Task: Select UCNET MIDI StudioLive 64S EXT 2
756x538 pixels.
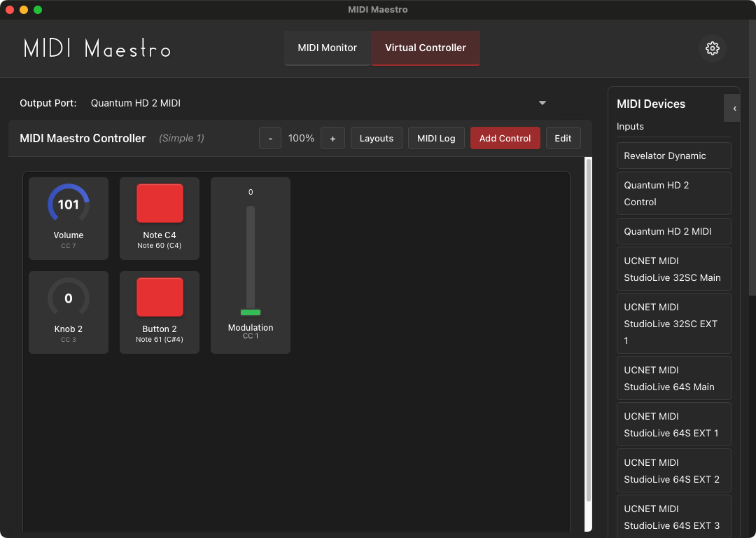Action: click(673, 471)
